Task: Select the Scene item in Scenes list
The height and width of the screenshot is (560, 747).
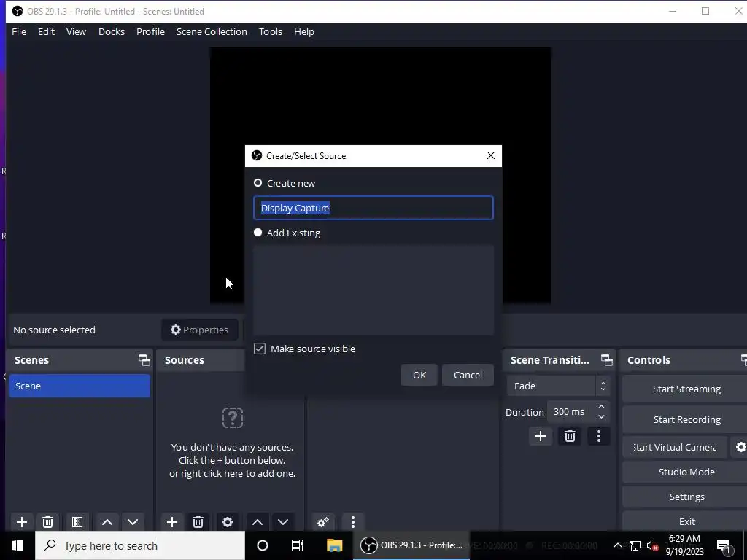Action: [x=80, y=386]
